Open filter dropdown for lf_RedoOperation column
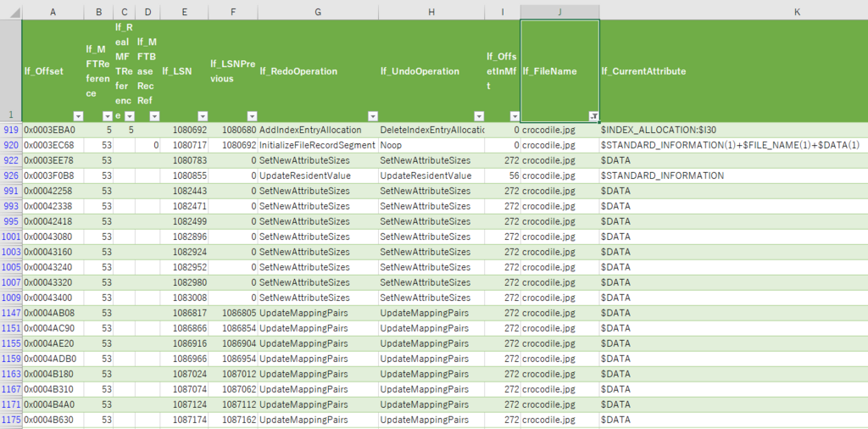 click(x=373, y=116)
